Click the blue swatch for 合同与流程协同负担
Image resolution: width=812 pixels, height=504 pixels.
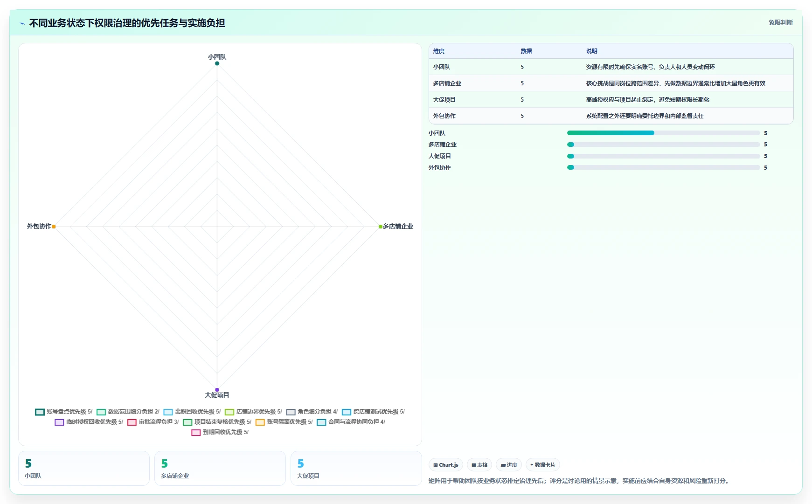pyautogui.click(x=321, y=422)
